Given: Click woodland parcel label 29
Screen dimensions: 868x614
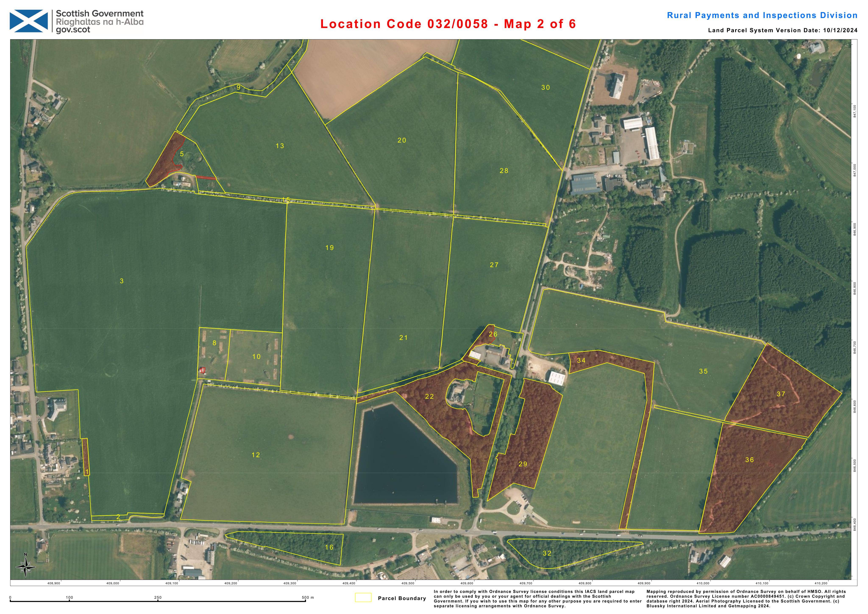Looking at the screenshot, I should point(523,464).
